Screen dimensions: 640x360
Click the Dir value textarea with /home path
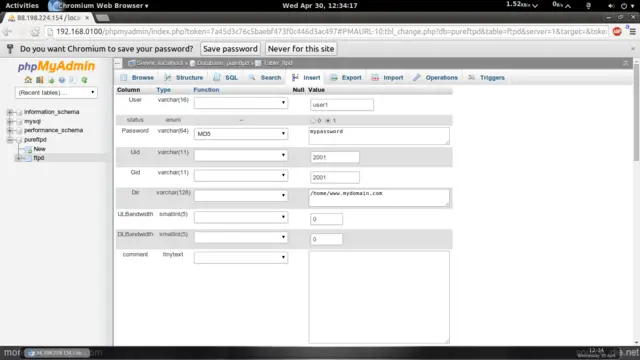point(379,198)
